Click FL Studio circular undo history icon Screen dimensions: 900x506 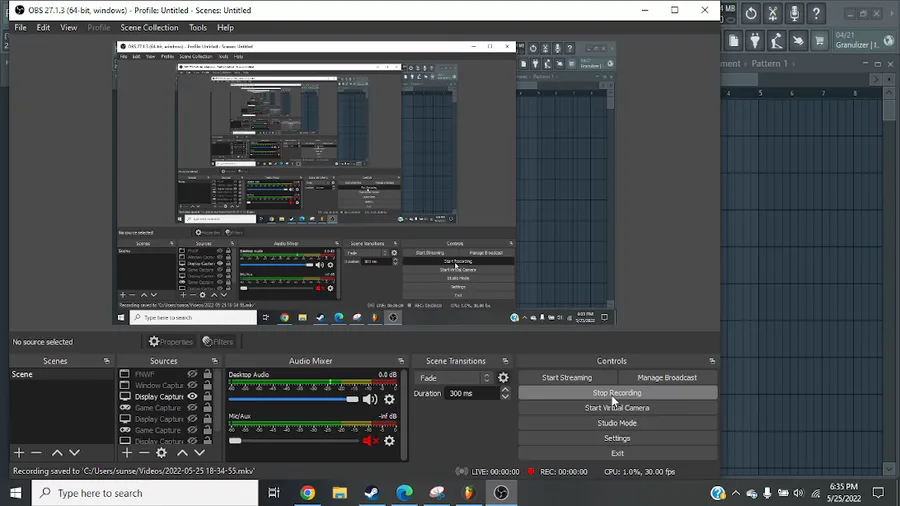[x=751, y=13]
